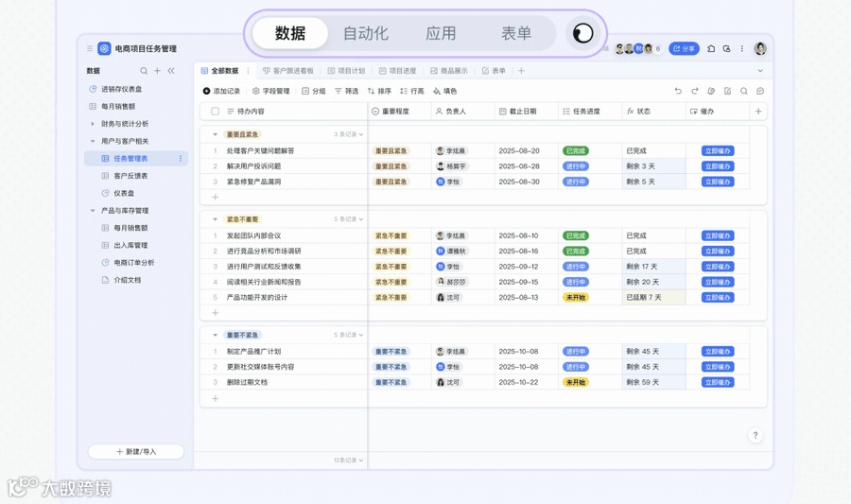The height and width of the screenshot is (504, 851).
Task: Click the blue 分享 share button
Action: point(684,48)
